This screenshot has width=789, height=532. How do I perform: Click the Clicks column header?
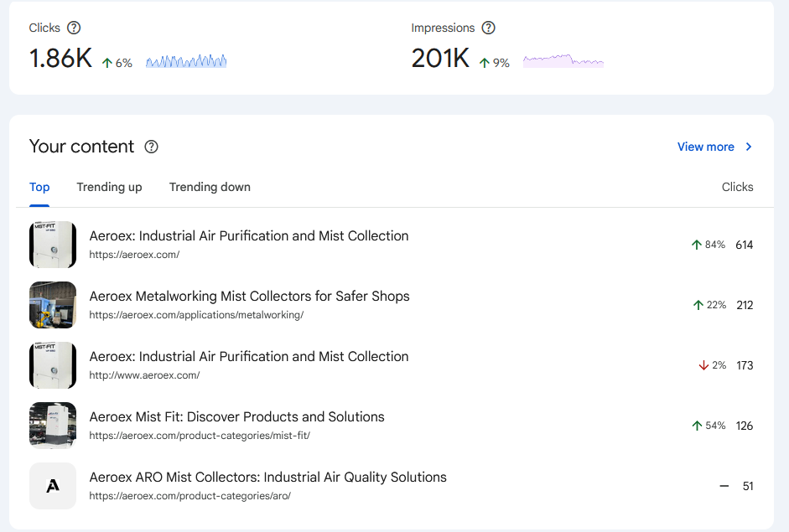(x=737, y=187)
